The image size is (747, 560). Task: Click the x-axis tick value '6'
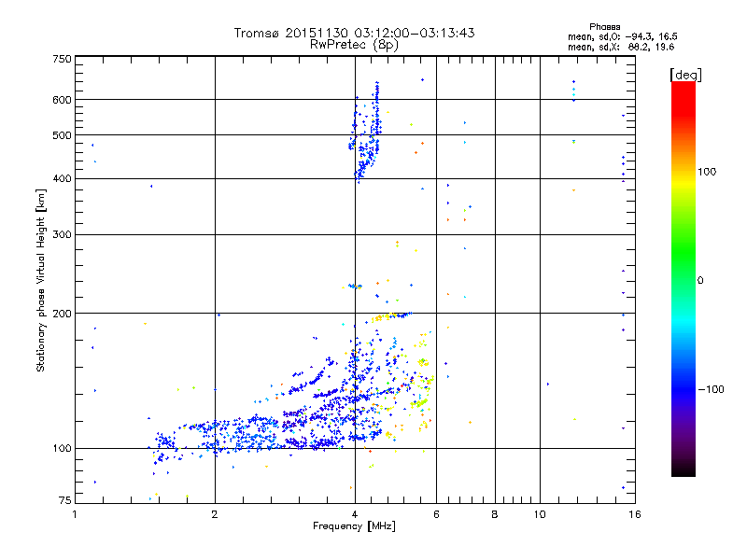click(x=436, y=514)
